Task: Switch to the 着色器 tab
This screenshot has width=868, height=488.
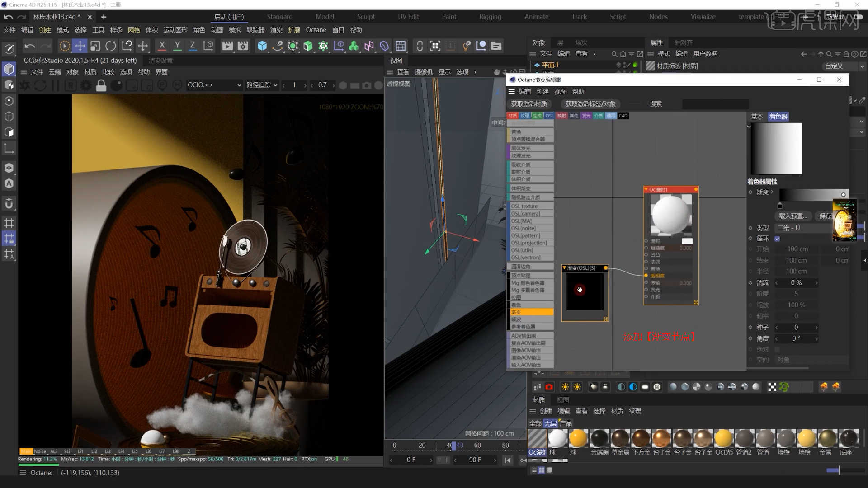Action: [x=778, y=117]
